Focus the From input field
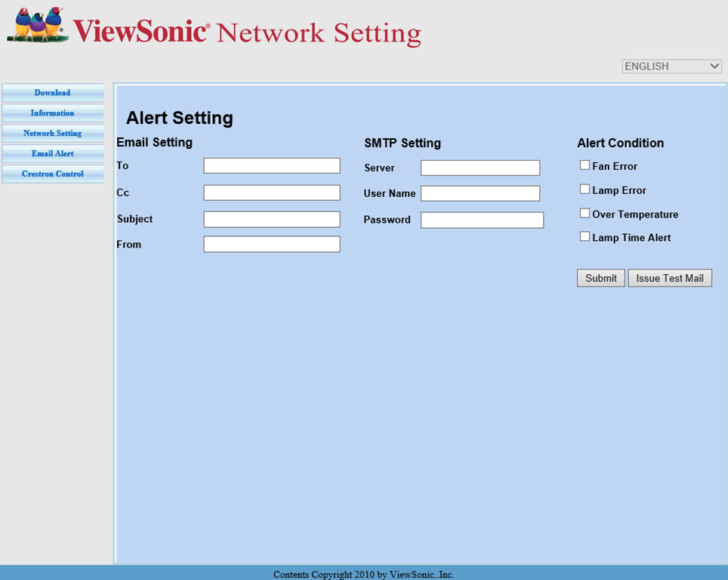Image resolution: width=728 pixels, height=580 pixels. point(272,244)
